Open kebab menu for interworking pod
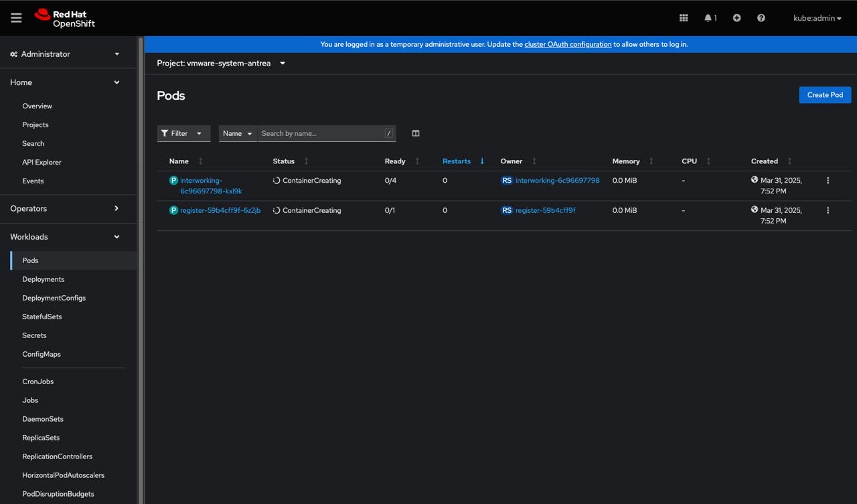The width and height of the screenshot is (857, 504). tap(828, 181)
